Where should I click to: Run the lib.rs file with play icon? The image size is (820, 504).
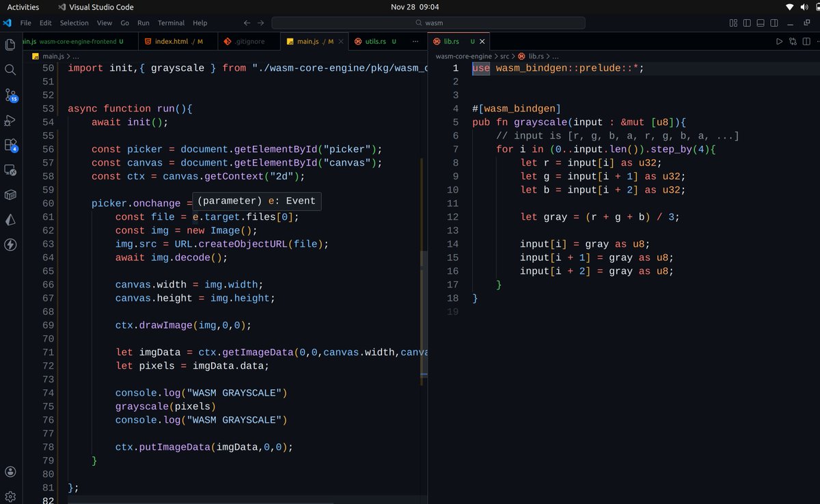pyautogui.click(x=779, y=42)
